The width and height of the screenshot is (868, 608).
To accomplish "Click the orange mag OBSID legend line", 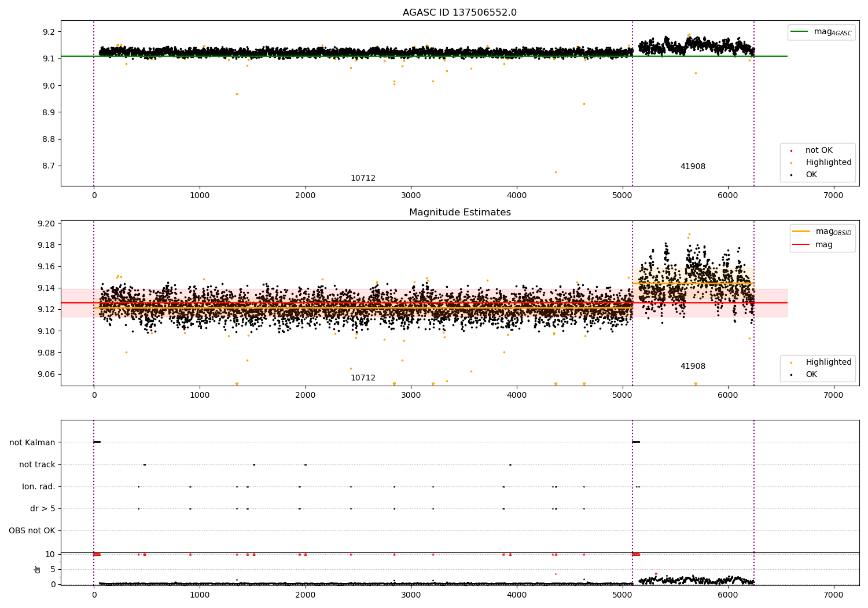I will point(801,232).
